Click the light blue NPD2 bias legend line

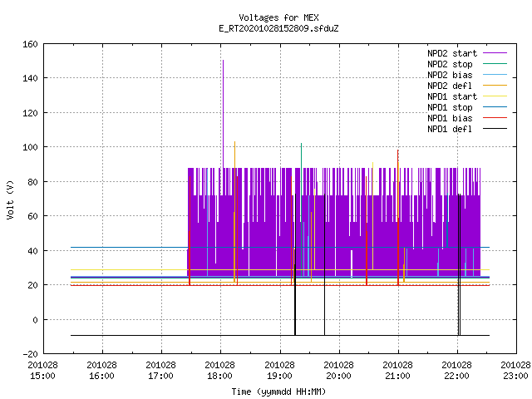pyautogui.click(x=495, y=74)
